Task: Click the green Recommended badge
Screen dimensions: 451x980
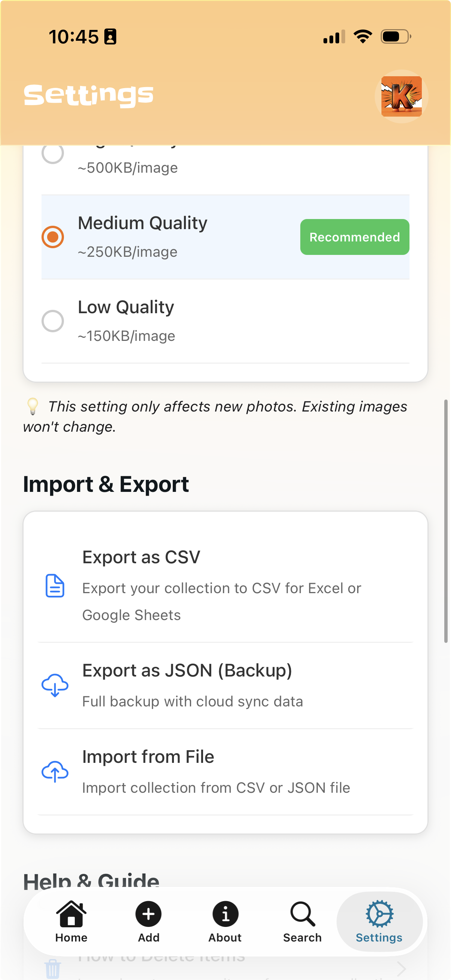Action: (354, 237)
